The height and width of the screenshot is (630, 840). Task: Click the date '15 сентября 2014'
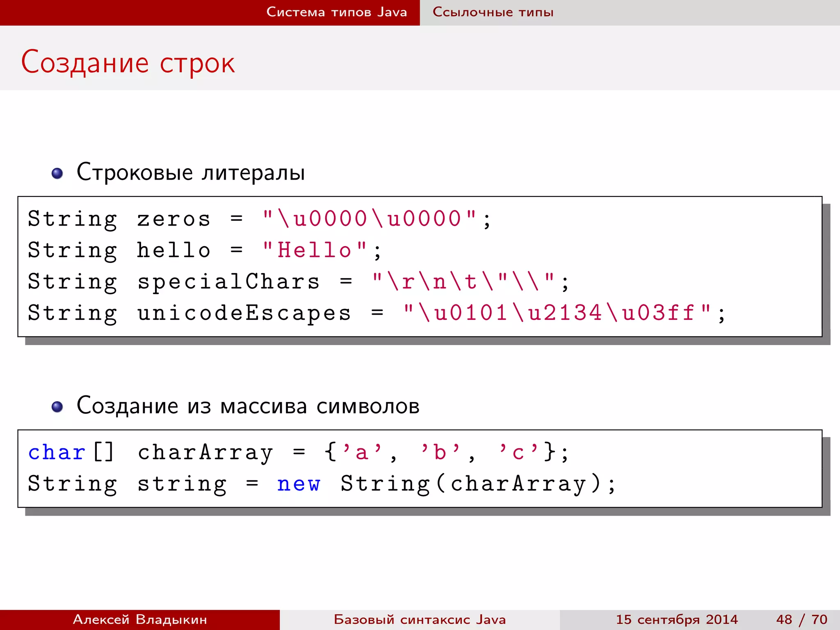pos(677,619)
